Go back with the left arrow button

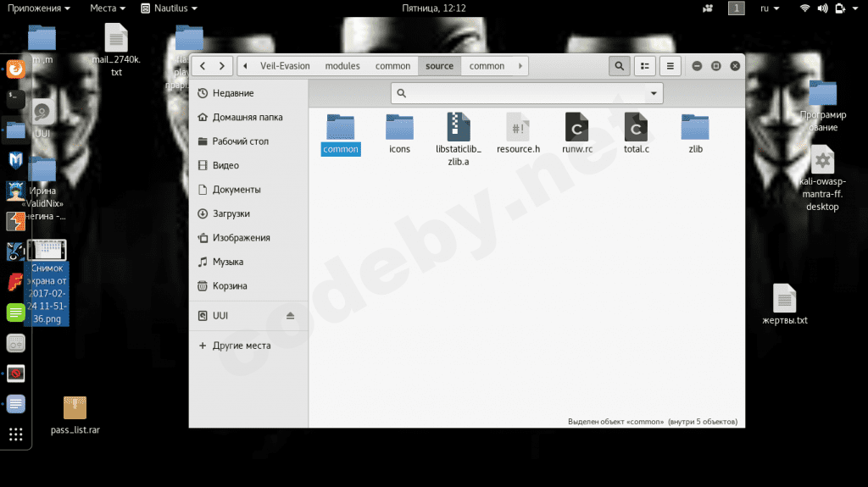[203, 66]
